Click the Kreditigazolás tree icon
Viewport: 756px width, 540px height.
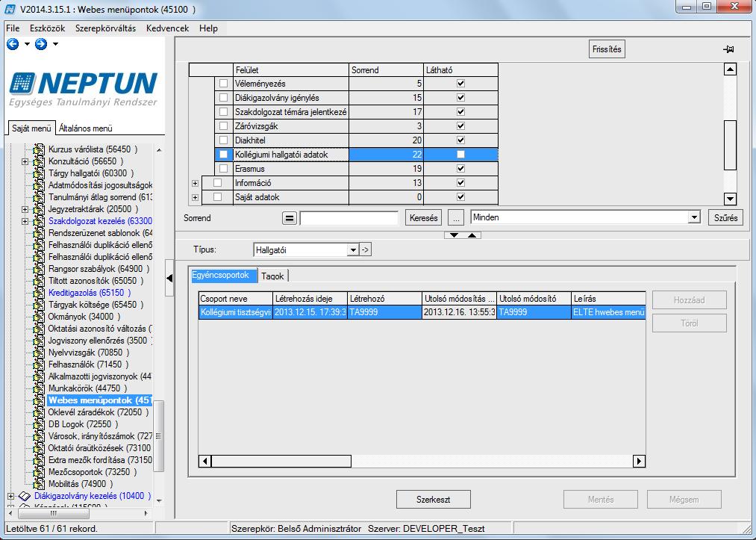click(39, 293)
